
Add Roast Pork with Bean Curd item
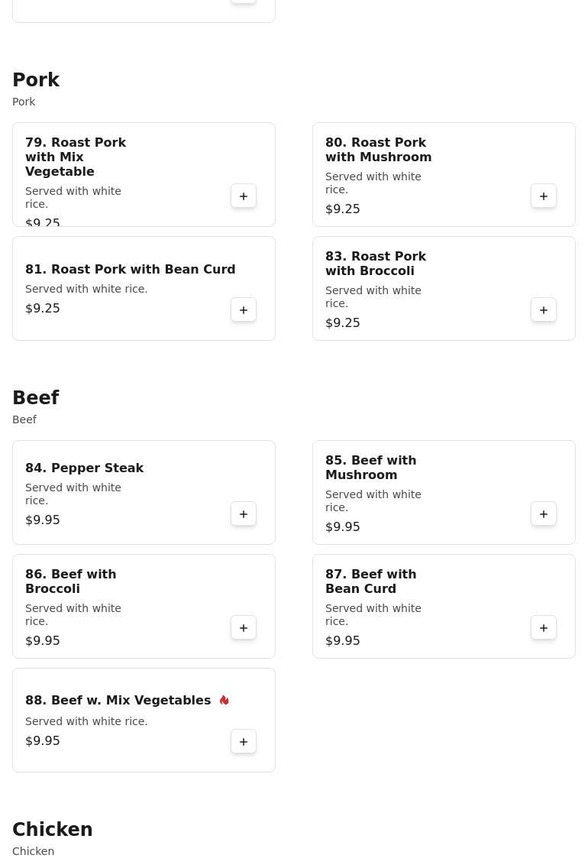[244, 310]
